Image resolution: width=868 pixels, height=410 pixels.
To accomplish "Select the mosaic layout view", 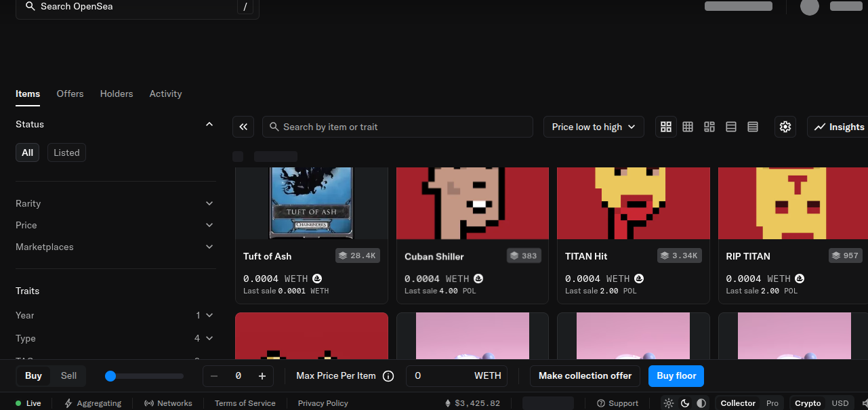I will click(x=709, y=127).
